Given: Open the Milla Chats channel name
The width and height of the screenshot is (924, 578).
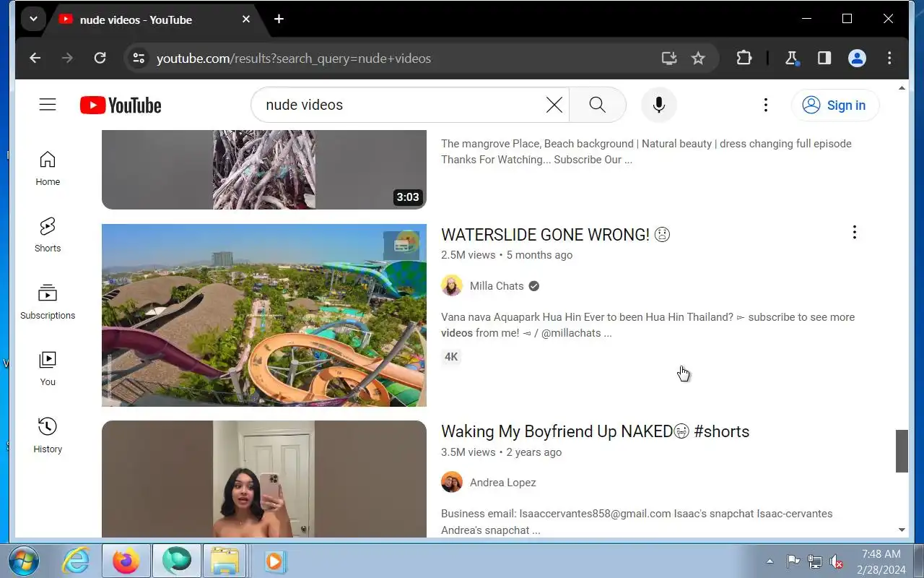Looking at the screenshot, I should click(497, 286).
